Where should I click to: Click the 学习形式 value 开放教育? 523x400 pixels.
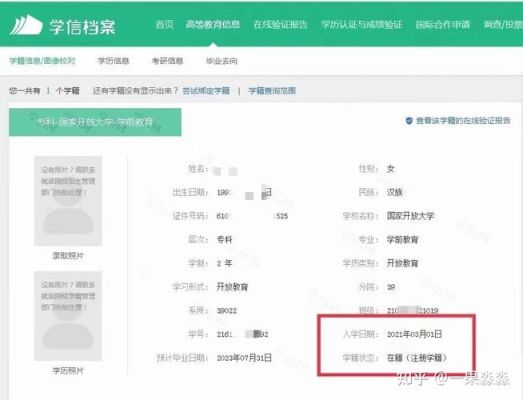pyautogui.click(x=232, y=287)
